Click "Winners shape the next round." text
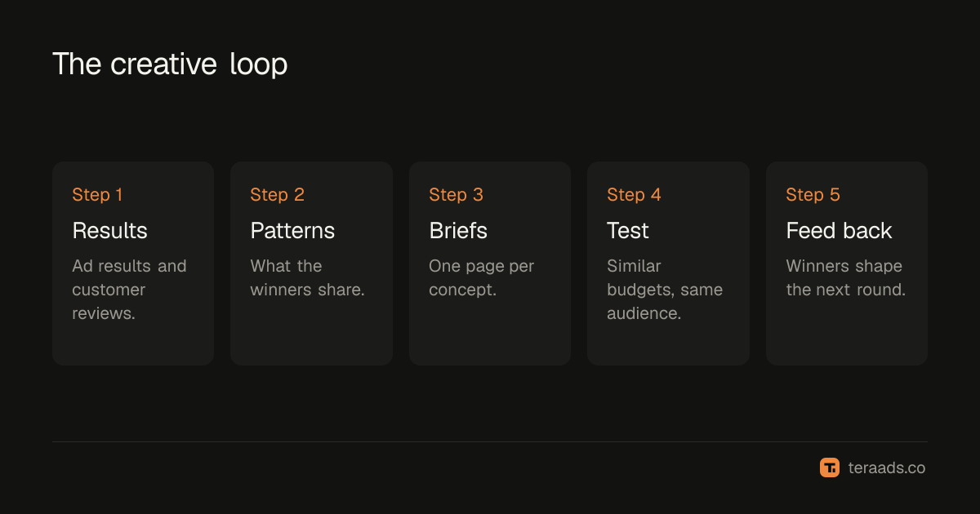 (846, 278)
